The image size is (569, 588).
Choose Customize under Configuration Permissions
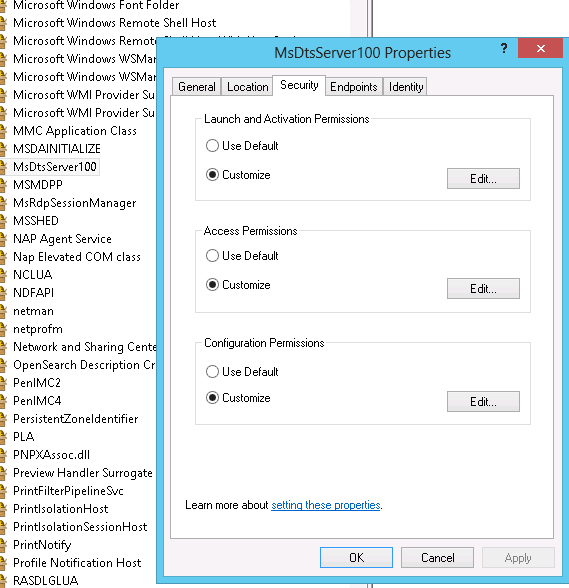click(212, 398)
